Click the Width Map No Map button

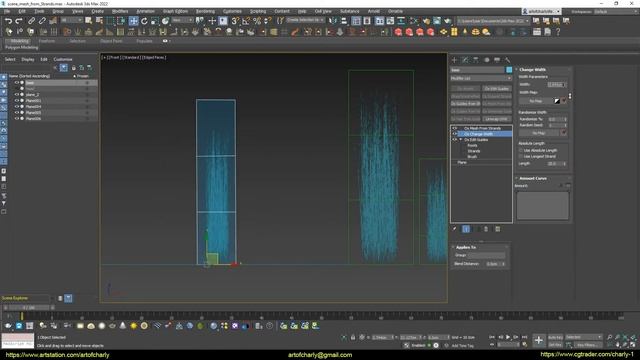[536, 101]
